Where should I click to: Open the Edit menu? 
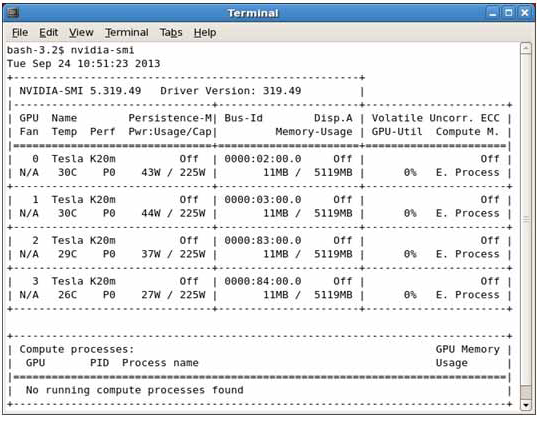pyautogui.click(x=48, y=33)
